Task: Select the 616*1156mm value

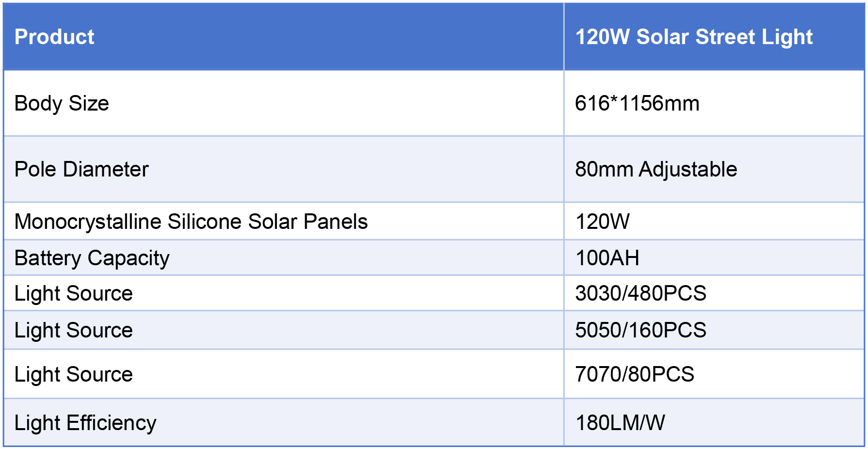Action: pyautogui.click(x=637, y=103)
